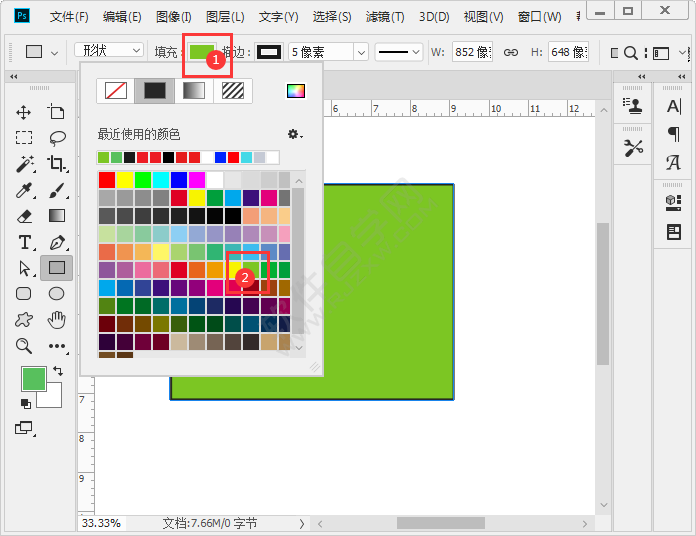This screenshot has height=536, width=696.
Task: Set fill type to Pattern
Action: pyautogui.click(x=233, y=91)
